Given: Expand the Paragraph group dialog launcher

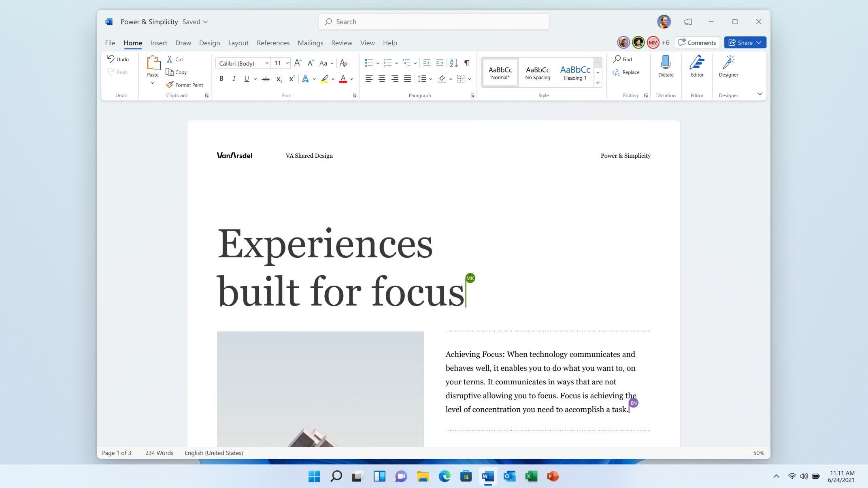Looking at the screenshot, I should 472,95.
